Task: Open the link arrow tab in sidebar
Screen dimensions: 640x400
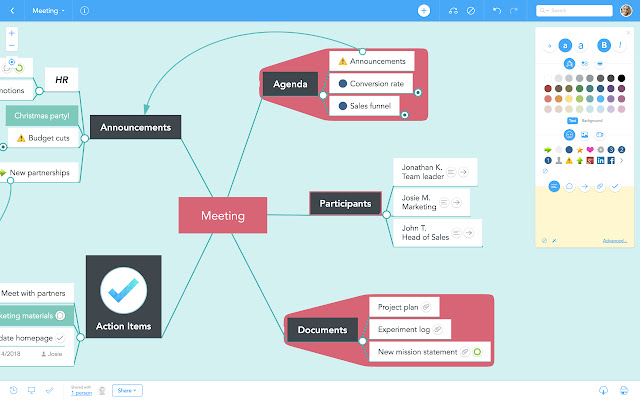Action: pyautogui.click(x=584, y=186)
